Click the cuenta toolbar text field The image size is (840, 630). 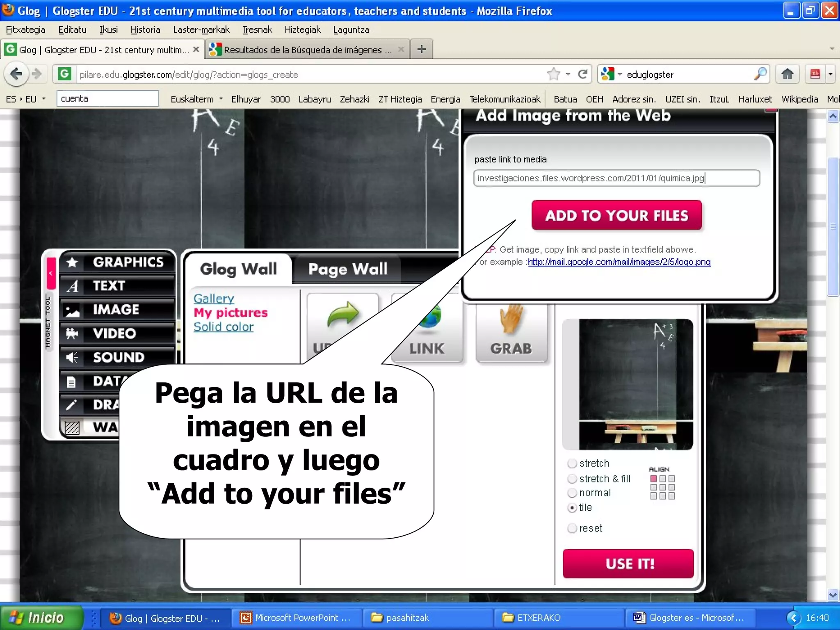coord(107,98)
